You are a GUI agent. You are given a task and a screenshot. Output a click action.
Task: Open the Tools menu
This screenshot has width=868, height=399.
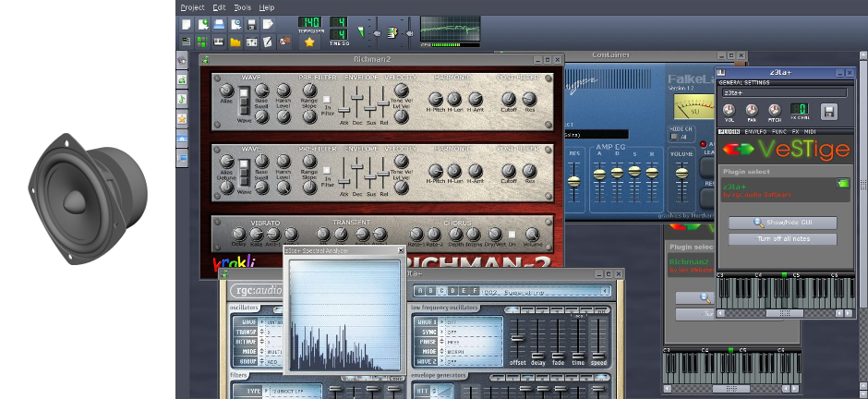pyautogui.click(x=242, y=6)
